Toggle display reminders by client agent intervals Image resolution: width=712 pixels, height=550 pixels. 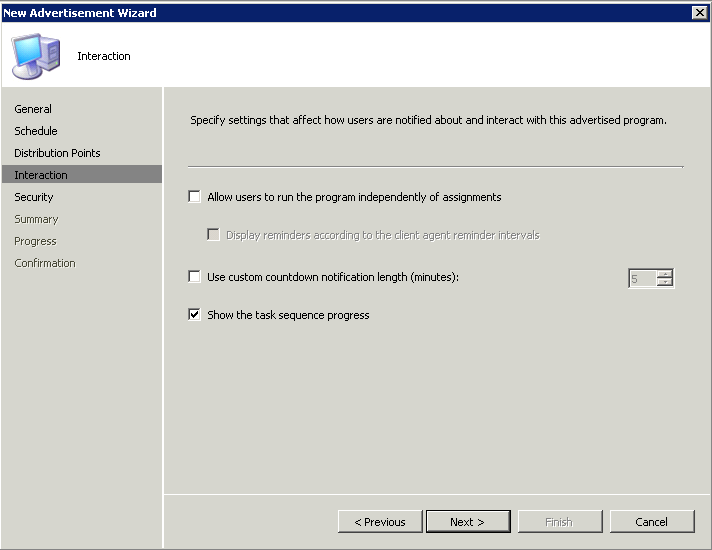click(213, 235)
